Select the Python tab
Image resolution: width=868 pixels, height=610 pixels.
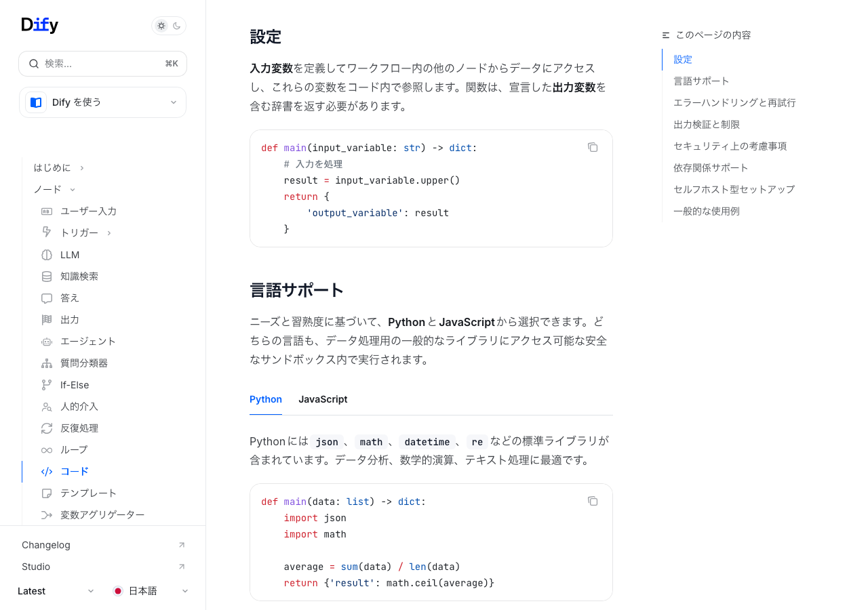266,399
